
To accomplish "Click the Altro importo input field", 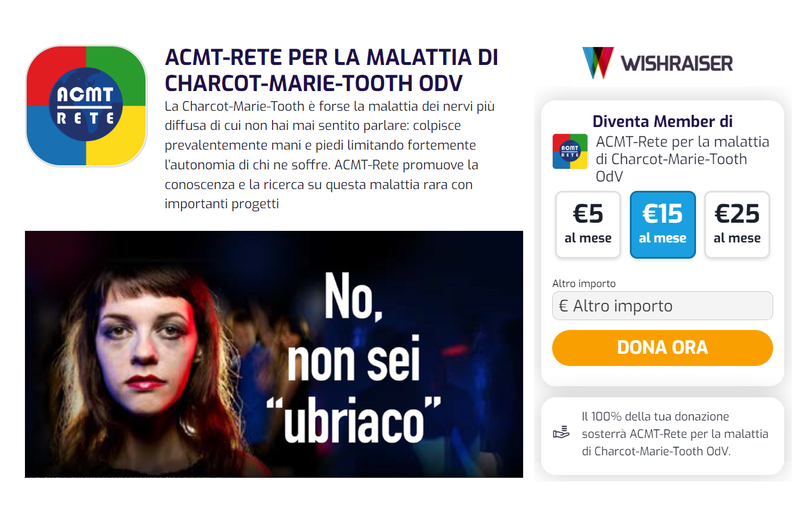I will pos(662,306).
